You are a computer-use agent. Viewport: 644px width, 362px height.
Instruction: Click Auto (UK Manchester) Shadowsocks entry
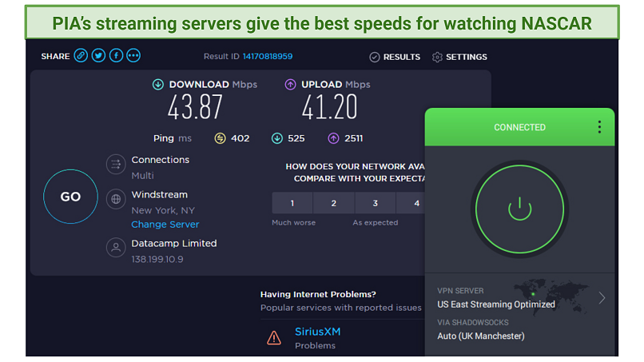click(480, 336)
